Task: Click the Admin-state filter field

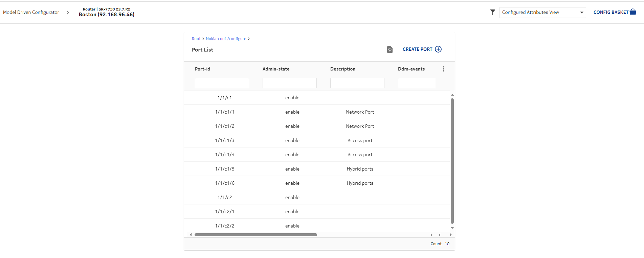Action: (289, 83)
